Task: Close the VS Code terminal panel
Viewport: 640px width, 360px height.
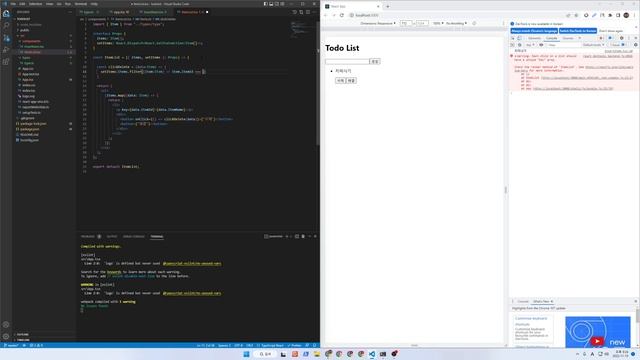Action: click(x=315, y=236)
